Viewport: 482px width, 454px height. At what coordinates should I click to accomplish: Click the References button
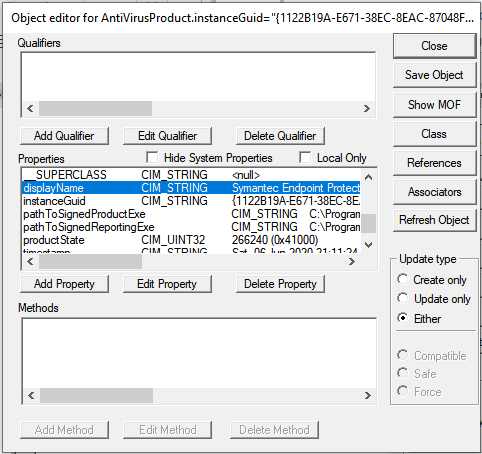tap(434, 163)
